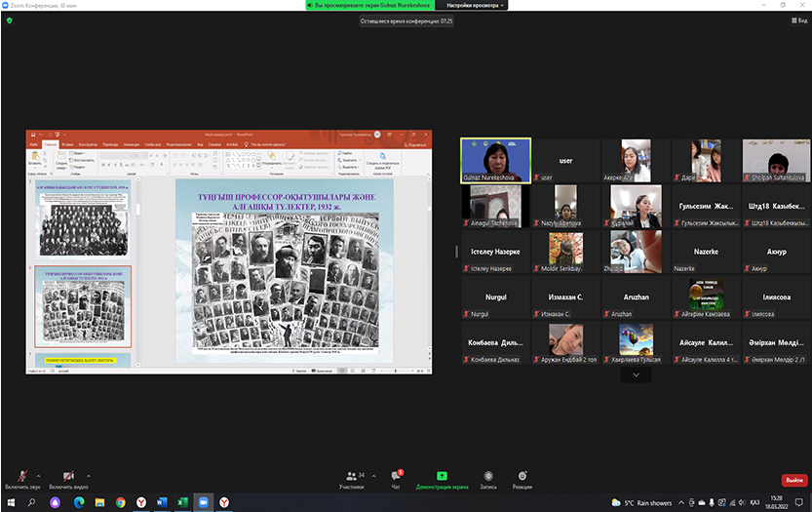Click the green Share Screen icon
The width and height of the screenshot is (812, 512).
(x=442, y=477)
